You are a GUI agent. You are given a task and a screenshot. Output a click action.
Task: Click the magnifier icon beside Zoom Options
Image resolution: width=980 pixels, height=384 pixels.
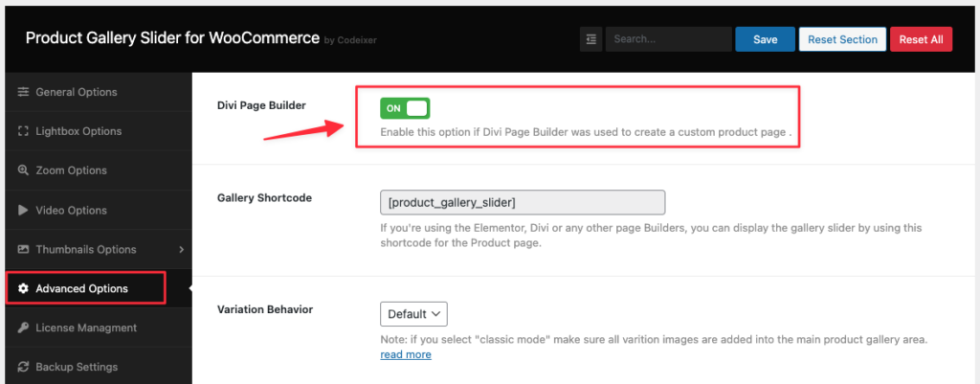coord(23,170)
